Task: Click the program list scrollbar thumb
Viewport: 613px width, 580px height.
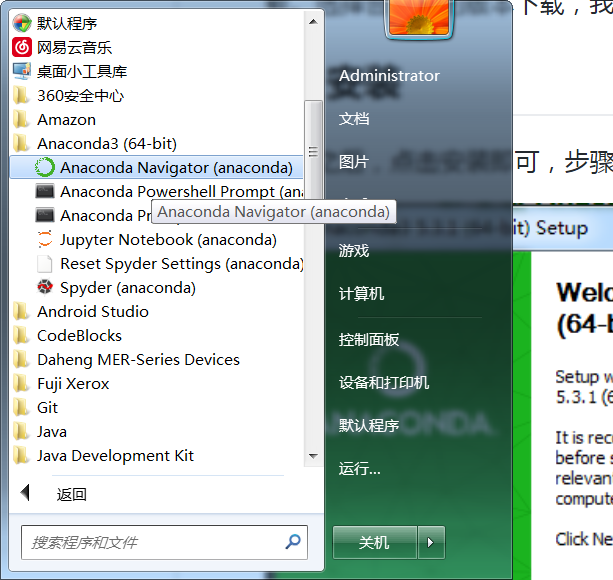Action: pyautogui.click(x=313, y=151)
